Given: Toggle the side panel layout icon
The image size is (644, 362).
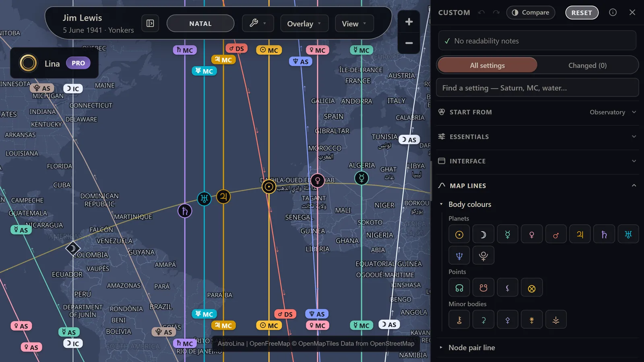Looking at the screenshot, I should pos(150,23).
